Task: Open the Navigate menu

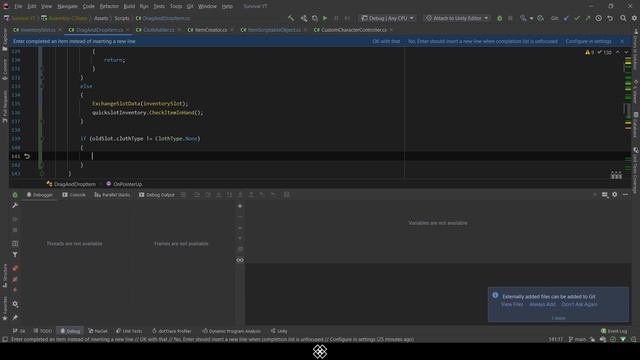Action: (67, 6)
